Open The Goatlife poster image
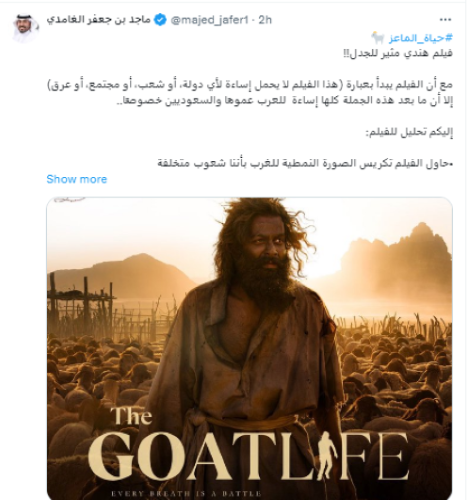Viewport: 471px width, 500px height. (x=249, y=348)
